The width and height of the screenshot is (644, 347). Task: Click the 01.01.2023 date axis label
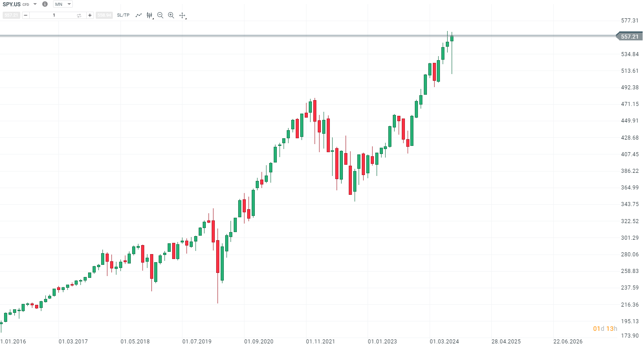(x=382, y=342)
